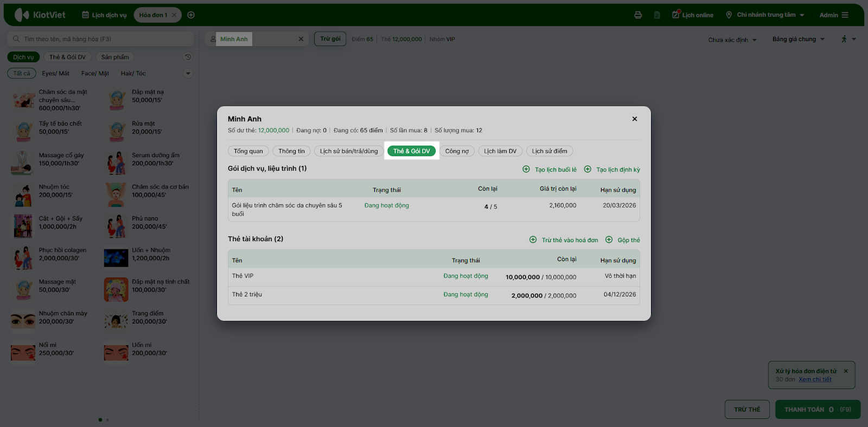The height and width of the screenshot is (427, 868).
Task: Click the TRỪ THẺ button
Action: coord(747,410)
